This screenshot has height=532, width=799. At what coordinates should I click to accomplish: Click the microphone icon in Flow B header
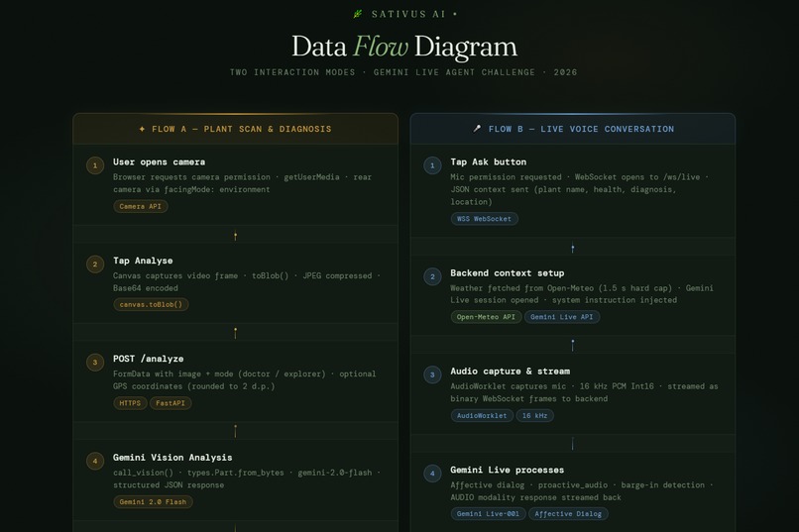[x=477, y=129]
